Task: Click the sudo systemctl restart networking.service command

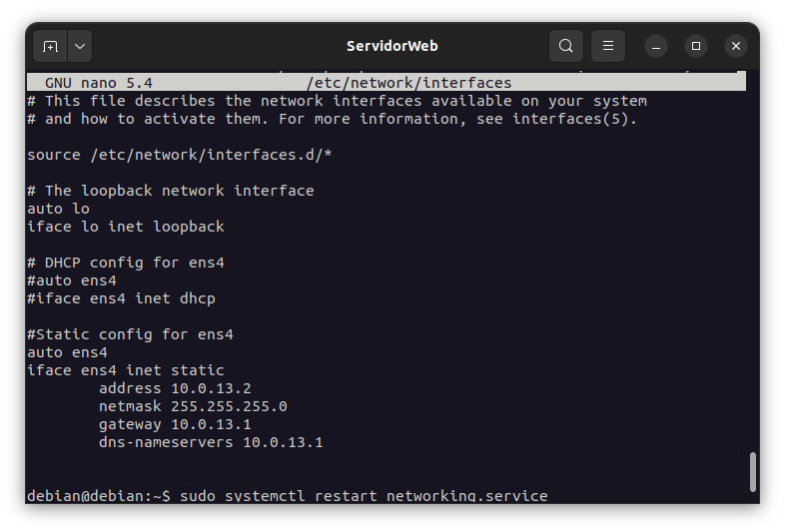Action: tap(364, 496)
